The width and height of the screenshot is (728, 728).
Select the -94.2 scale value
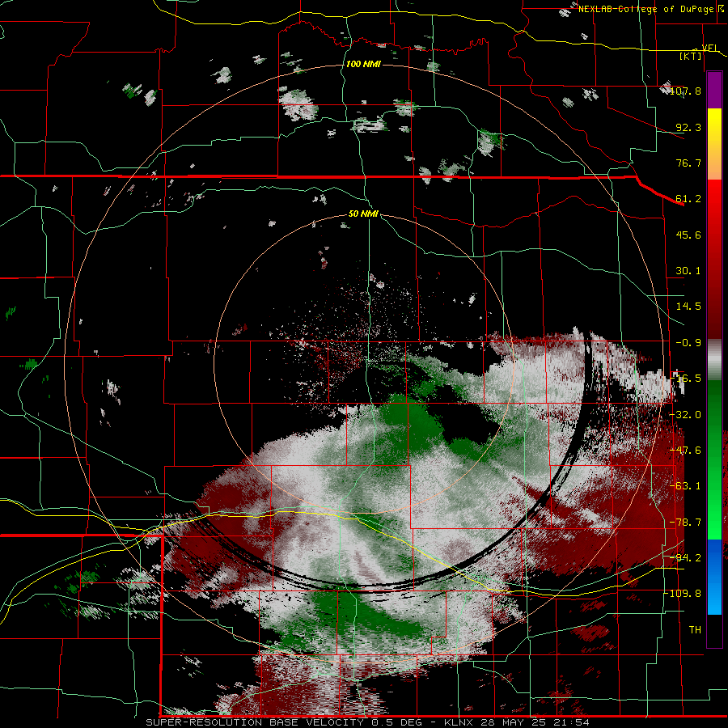tap(687, 557)
